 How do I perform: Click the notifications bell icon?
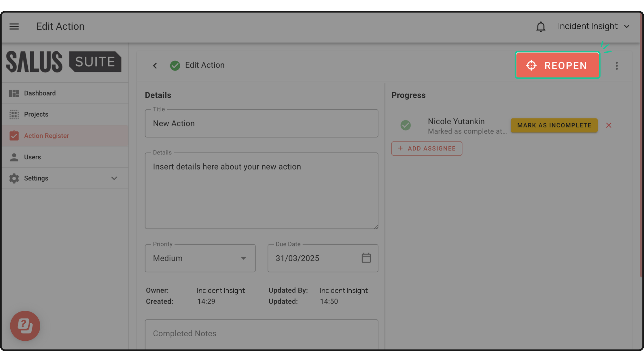click(541, 27)
